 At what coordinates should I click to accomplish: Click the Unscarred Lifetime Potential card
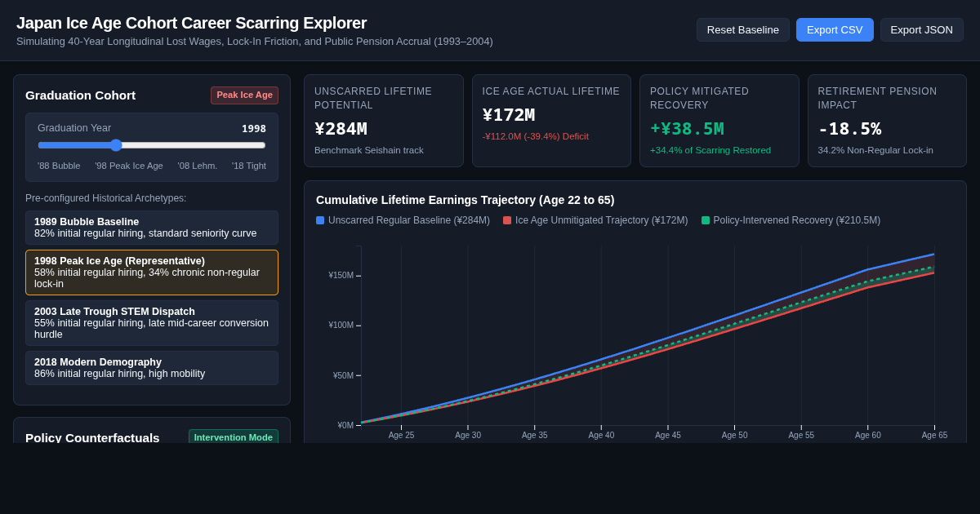click(384, 121)
